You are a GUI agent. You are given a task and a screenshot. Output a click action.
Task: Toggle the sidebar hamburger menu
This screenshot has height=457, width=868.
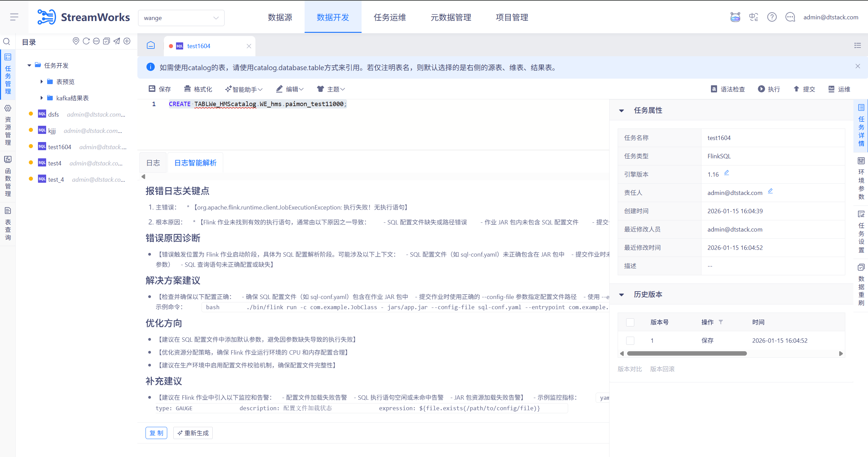14,17
